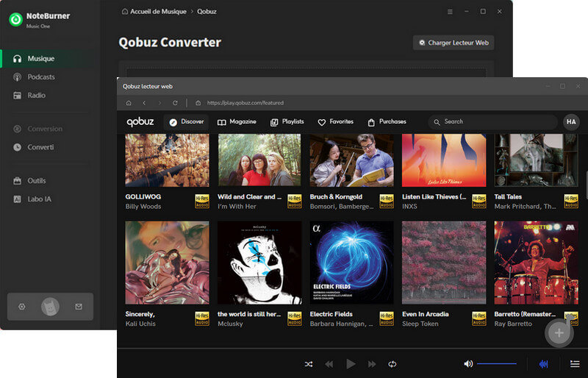Open Outils in the sidebar
This screenshot has width=588, height=378.
point(36,181)
